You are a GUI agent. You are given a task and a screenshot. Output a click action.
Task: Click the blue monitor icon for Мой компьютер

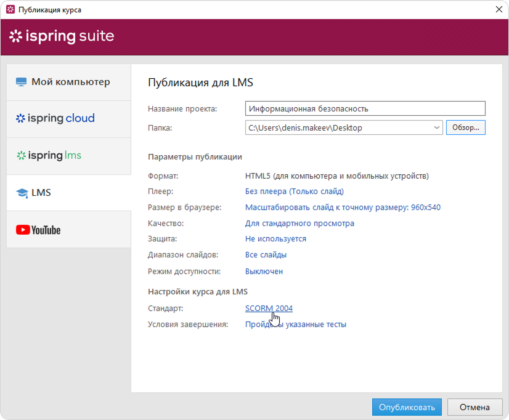pyautogui.click(x=21, y=82)
